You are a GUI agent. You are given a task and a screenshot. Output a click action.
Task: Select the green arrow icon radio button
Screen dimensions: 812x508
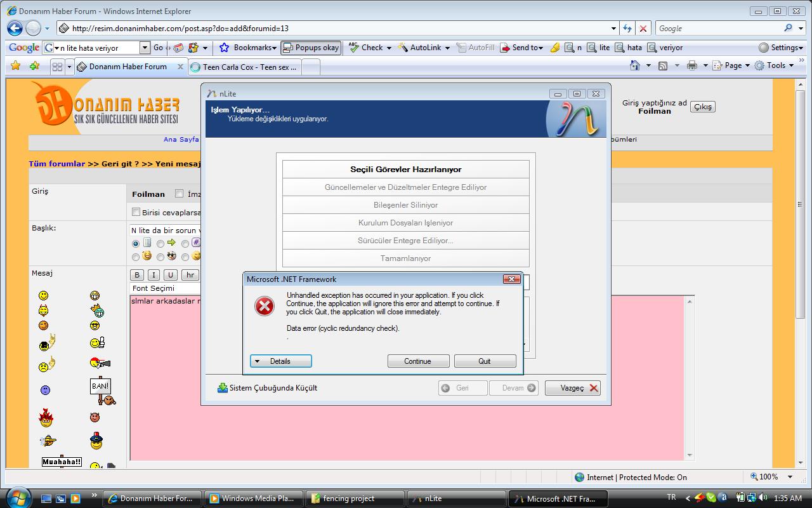coord(160,243)
